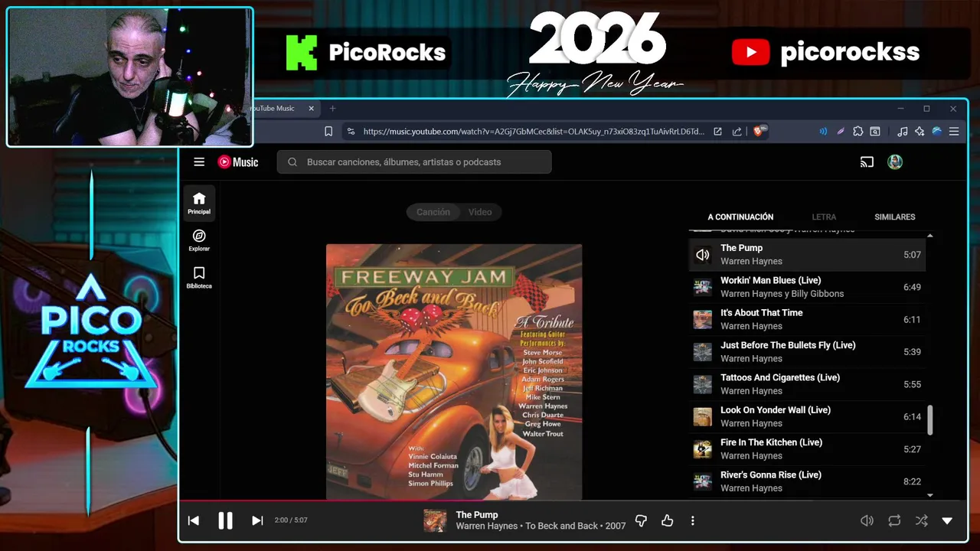Open Warren Haynes artist link in player bar
Image resolution: width=980 pixels, height=551 pixels.
coord(487,527)
